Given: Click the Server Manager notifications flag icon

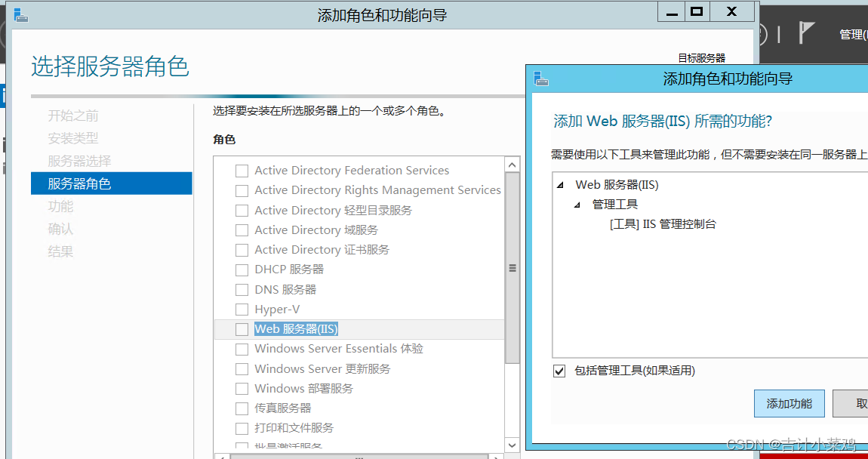Looking at the screenshot, I should click(806, 32).
